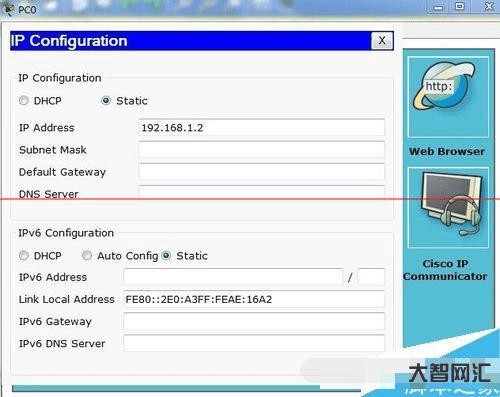Close the IP Configuration panel with X
500x397 pixels.
pyautogui.click(x=382, y=41)
